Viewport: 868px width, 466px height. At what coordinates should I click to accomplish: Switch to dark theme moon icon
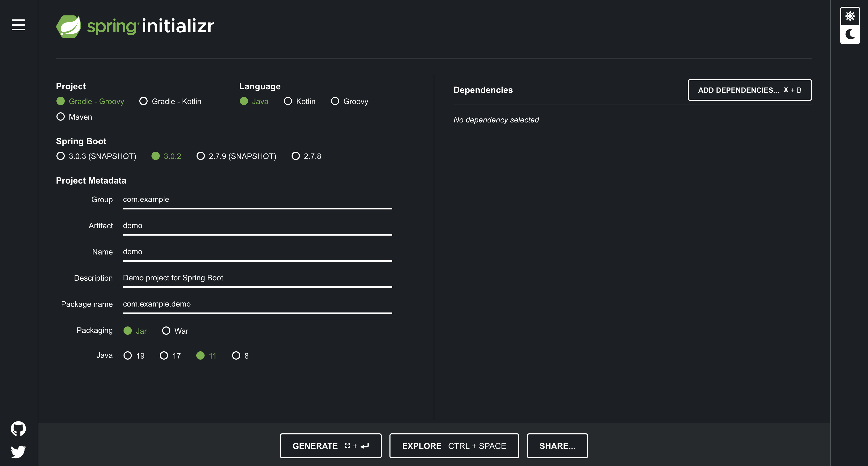pyautogui.click(x=850, y=34)
